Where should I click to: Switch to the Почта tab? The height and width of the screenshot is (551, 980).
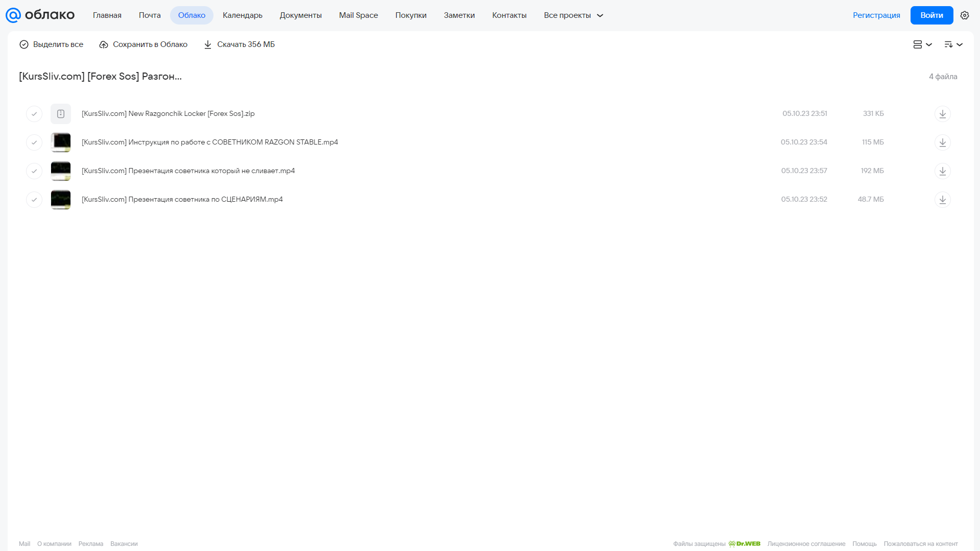[x=150, y=15]
